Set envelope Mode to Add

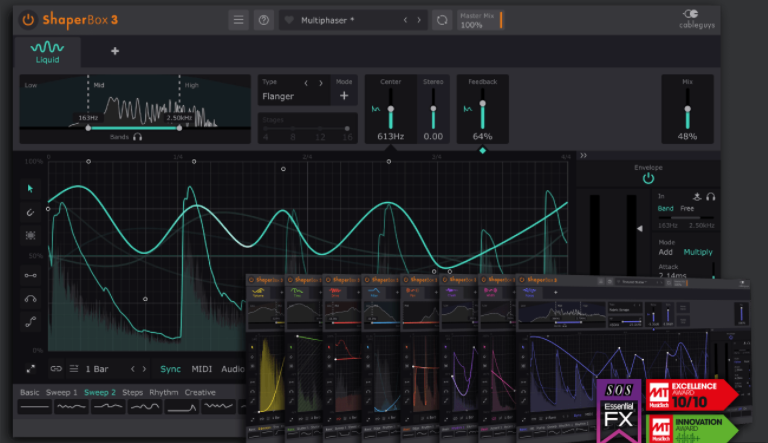point(665,252)
